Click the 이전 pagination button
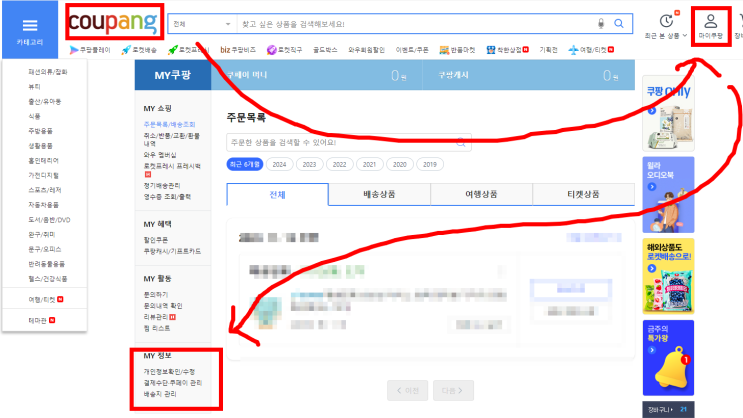743x418 pixels. point(408,391)
